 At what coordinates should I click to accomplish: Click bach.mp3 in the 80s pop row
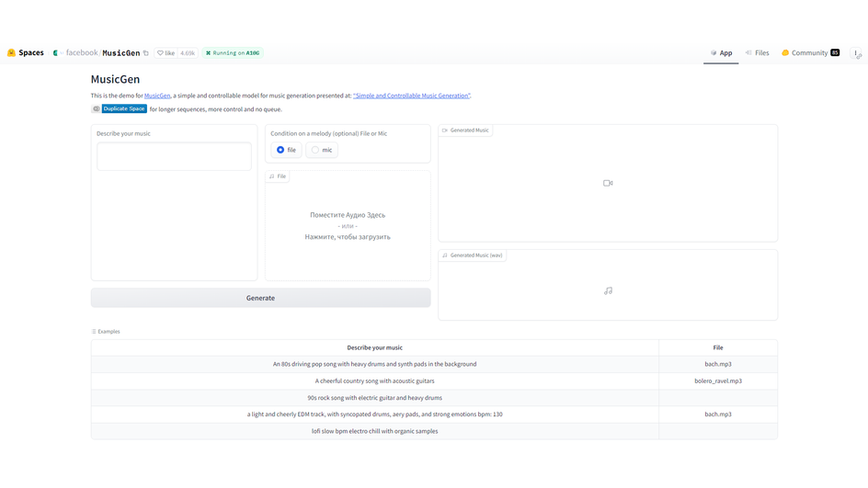point(718,364)
